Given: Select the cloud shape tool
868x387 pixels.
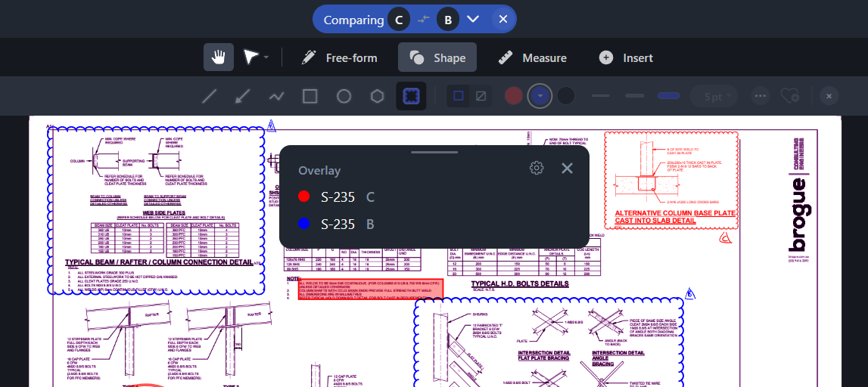Looking at the screenshot, I should pyautogui.click(x=412, y=96).
